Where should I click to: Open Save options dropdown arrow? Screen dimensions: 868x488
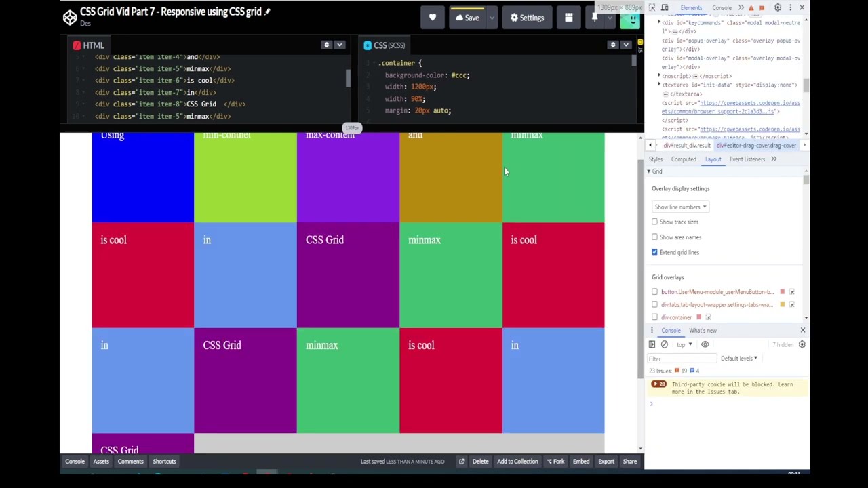tap(492, 18)
